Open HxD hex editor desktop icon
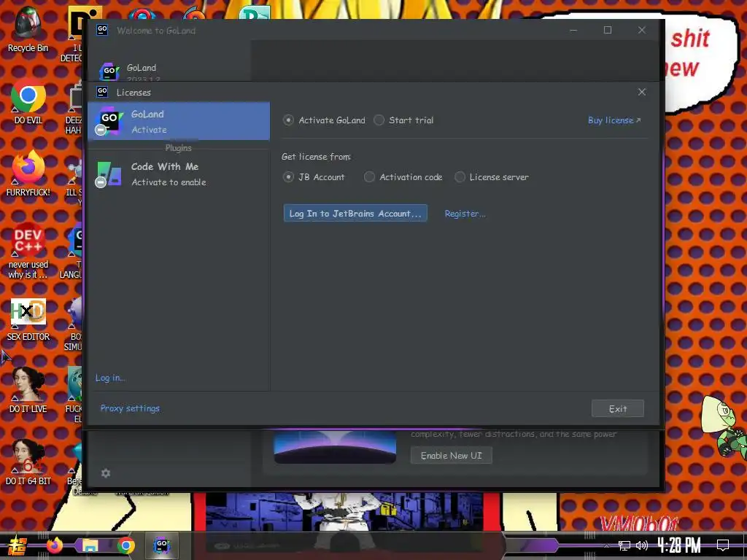 click(28, 319)
